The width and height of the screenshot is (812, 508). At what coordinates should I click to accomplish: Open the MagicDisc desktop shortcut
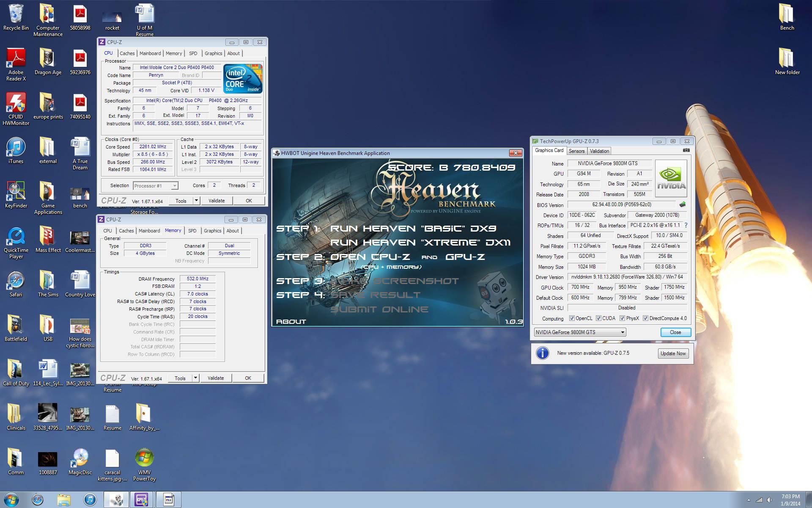coord(80,462)
